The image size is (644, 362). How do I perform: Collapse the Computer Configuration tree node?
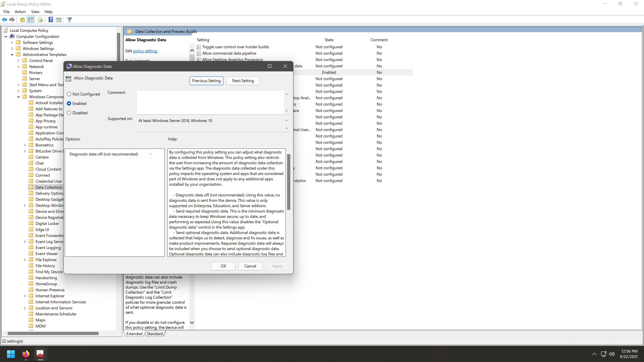click(x=6, y=37)
